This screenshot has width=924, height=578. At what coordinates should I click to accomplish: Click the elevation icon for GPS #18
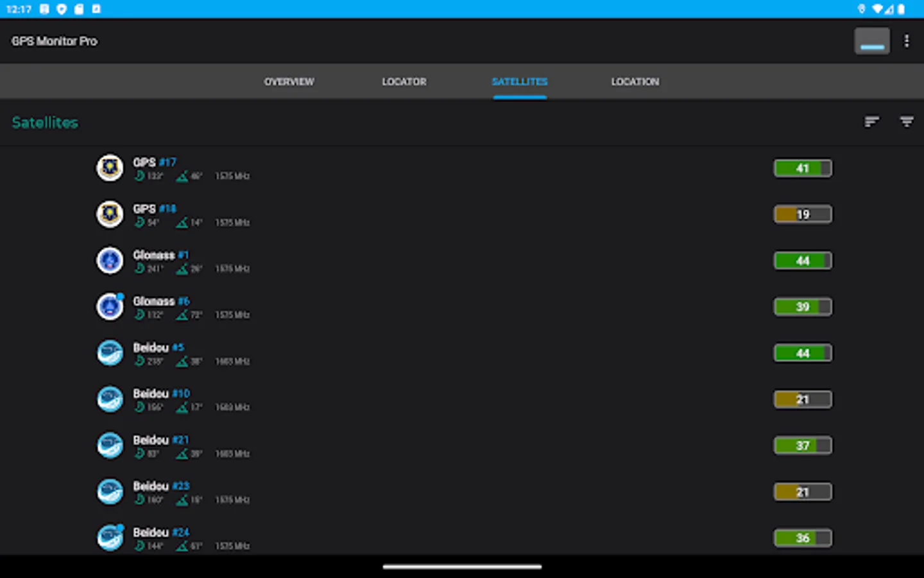coord(182,222)
